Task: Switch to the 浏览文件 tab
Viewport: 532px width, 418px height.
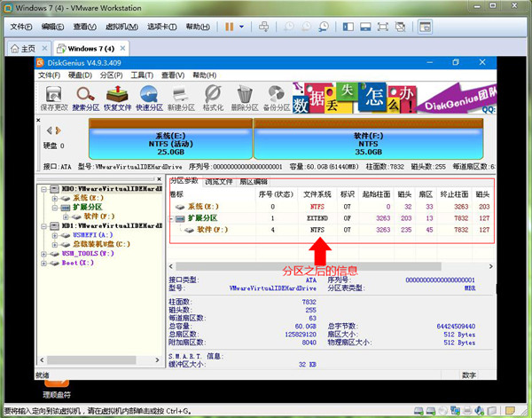Action: click(218, 182)
